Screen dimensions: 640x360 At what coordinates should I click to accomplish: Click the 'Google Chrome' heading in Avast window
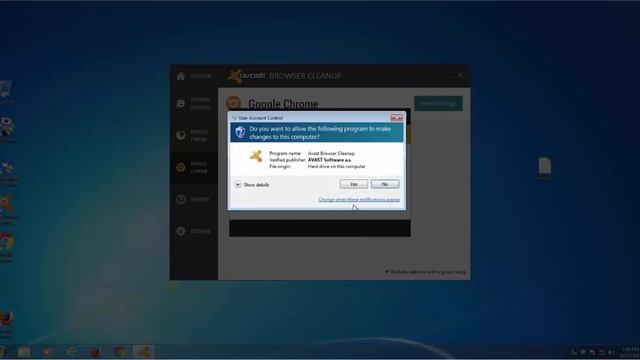coord(283,104)
